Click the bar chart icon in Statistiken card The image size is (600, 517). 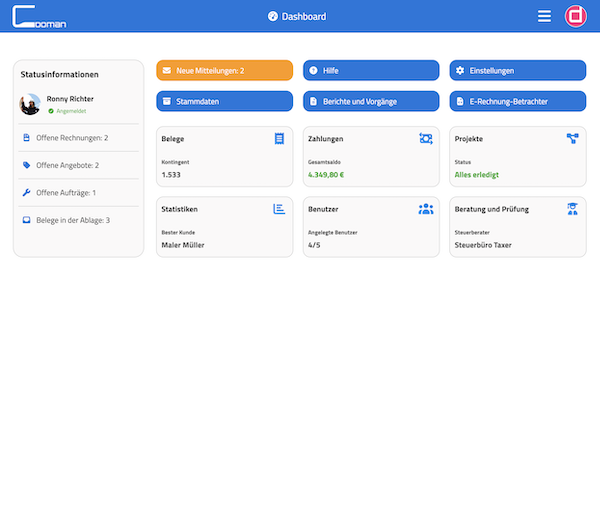tap(279, 209)
